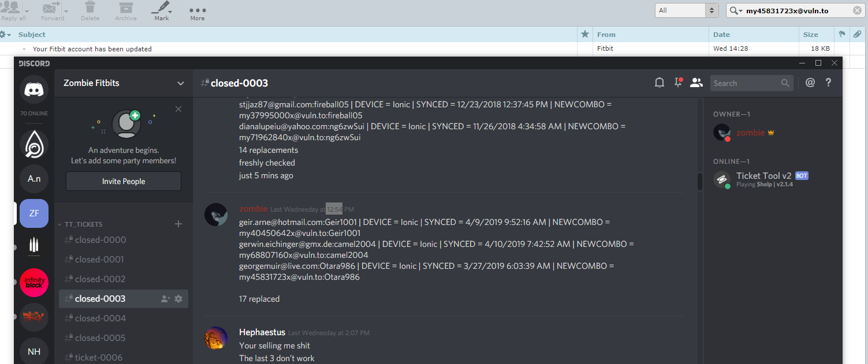Click the email Delete toolbar button
This screenshot has width=868, height=364.
point(90,11)
